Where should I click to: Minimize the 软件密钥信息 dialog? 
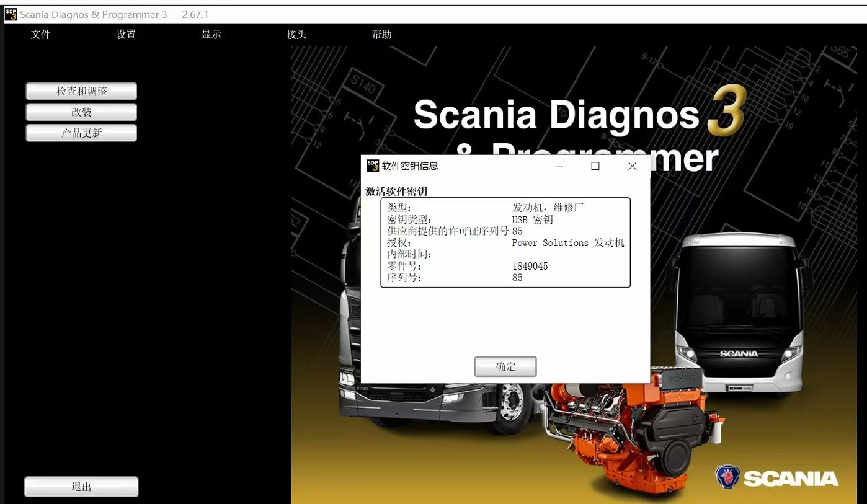click(559, 166)
